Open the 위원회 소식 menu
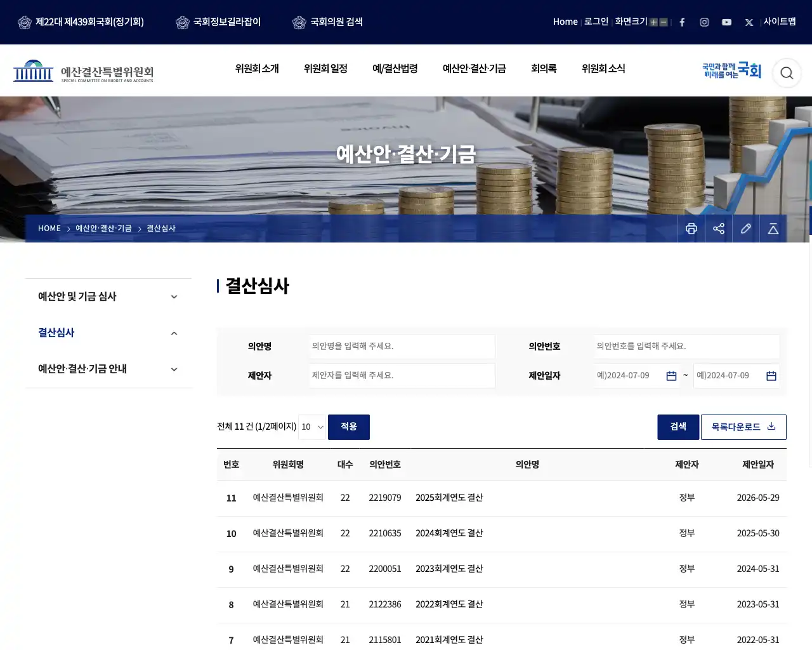812x650 pixels. click(603, 69)
